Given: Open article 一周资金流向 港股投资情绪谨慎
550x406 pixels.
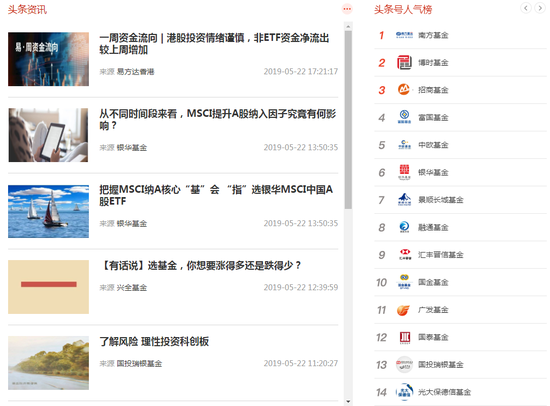Looking at the screenshot, I should pos(214,44).
